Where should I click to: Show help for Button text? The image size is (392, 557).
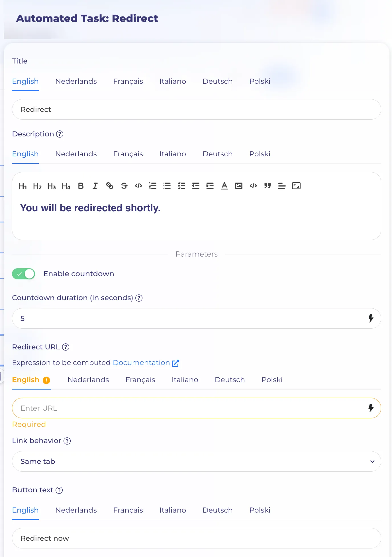(x=59, y=490)
